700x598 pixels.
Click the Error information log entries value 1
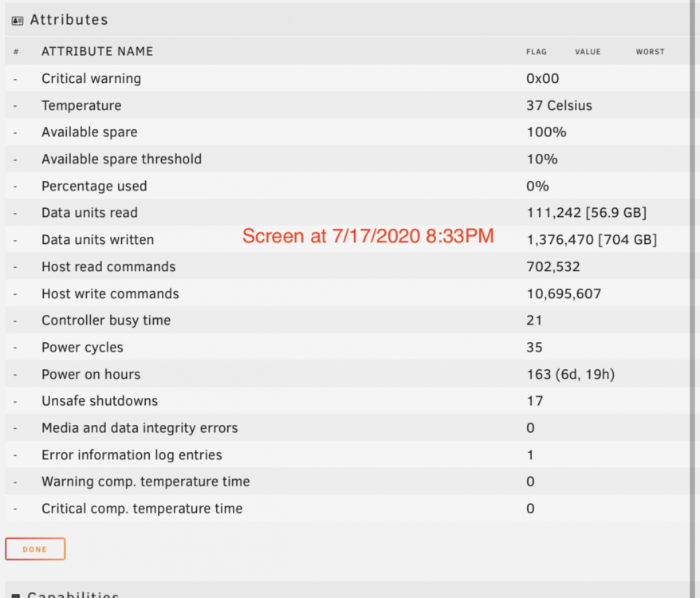(530, 454)
